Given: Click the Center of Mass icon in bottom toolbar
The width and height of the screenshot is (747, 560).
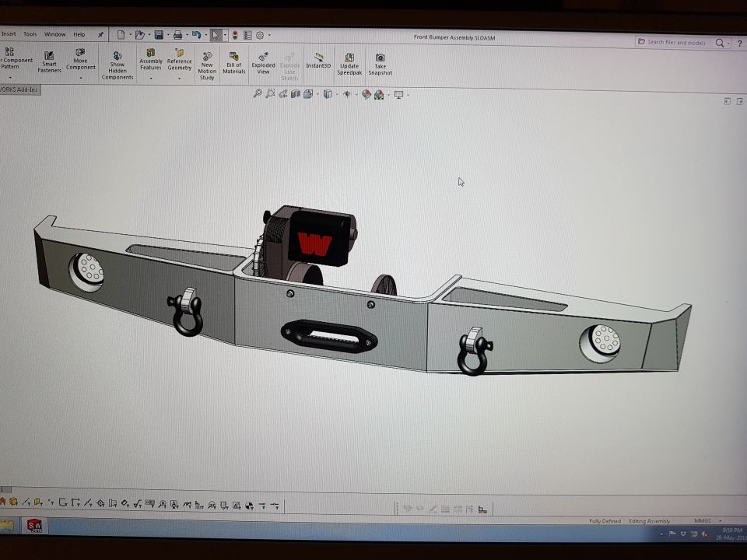Looking at the screenshot, I should pos(249,506).
